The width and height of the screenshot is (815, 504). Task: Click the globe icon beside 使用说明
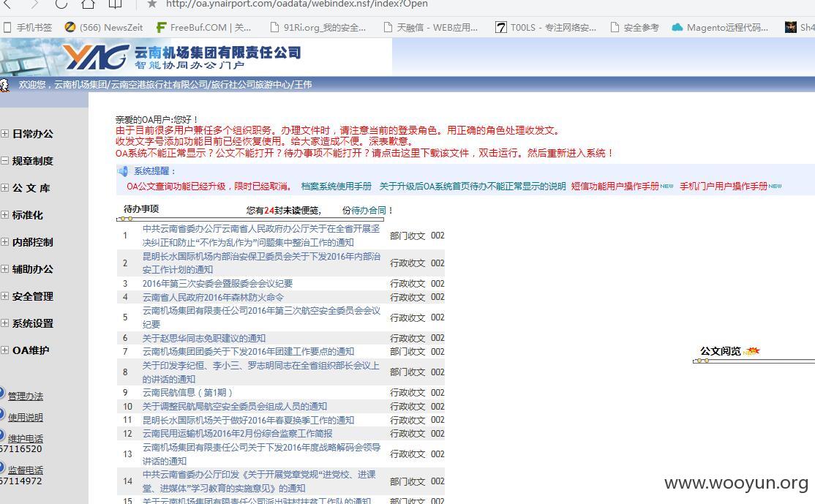pos(2,415)
